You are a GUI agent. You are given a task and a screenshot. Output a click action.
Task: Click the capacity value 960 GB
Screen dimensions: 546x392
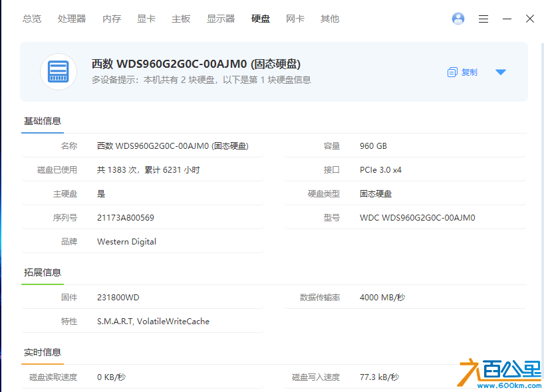tap(373, 146)
